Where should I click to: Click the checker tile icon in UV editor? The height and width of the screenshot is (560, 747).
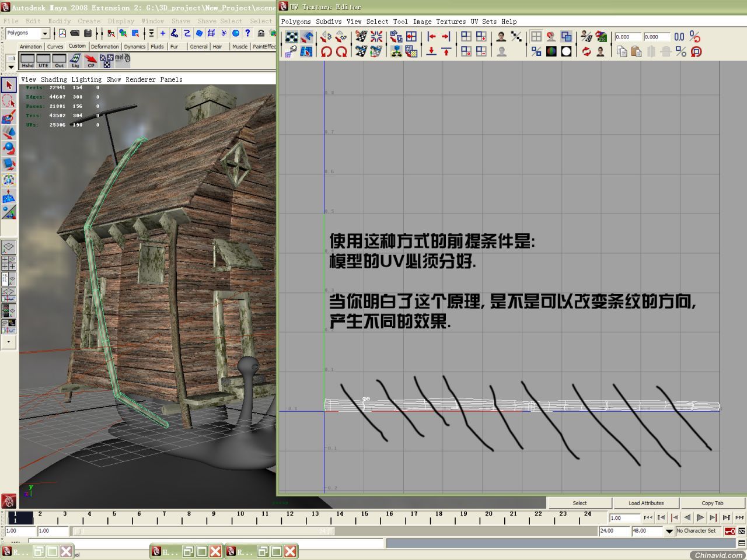click(291, 37)
